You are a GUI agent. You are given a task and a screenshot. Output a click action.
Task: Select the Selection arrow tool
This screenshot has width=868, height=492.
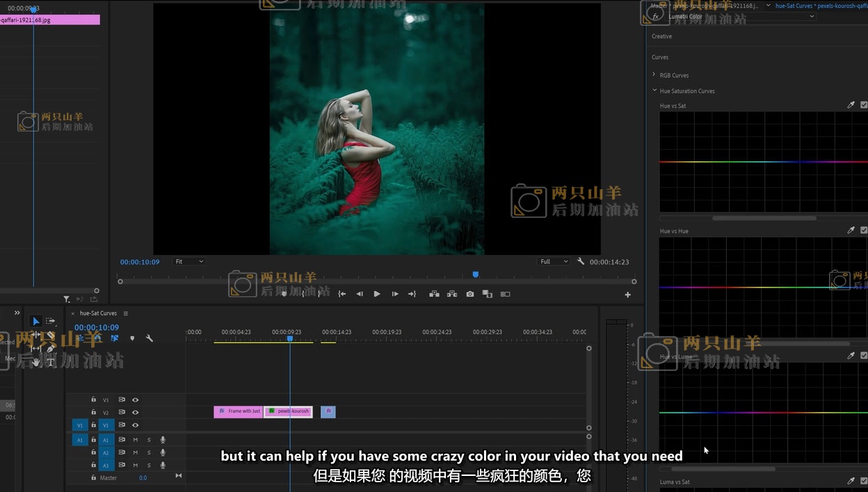pyautogui.click(x=35, y=322)
